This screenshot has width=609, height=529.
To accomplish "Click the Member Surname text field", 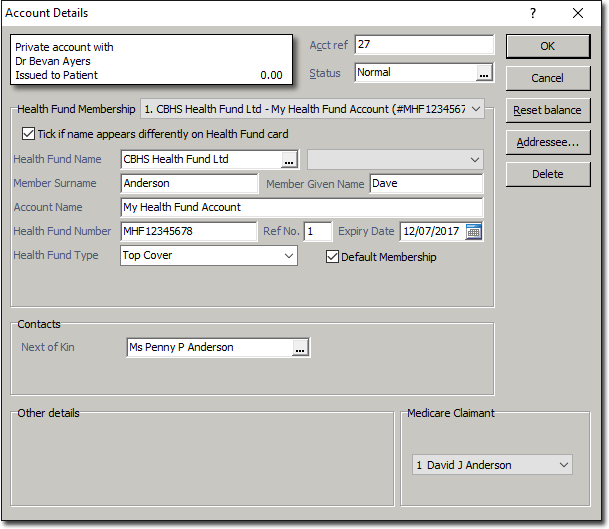I will pyautogui.click(x=189, y=184).
